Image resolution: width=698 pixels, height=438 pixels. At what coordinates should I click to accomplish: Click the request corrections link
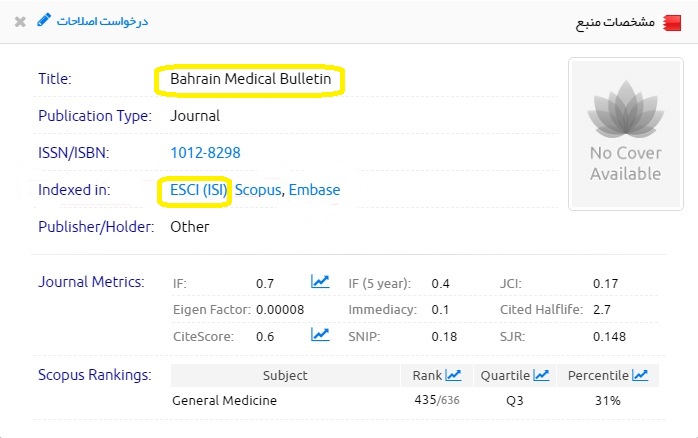pos(101,21)
